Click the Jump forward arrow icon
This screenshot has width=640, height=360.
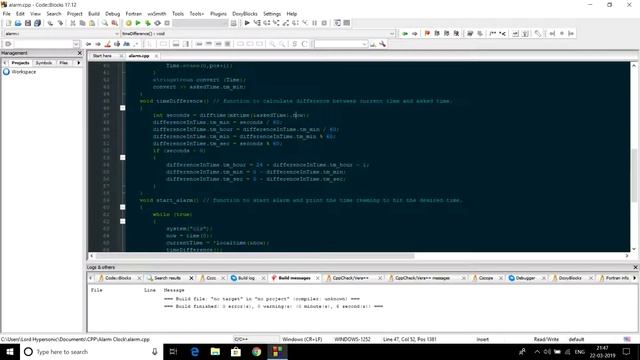tap(415, 33)
